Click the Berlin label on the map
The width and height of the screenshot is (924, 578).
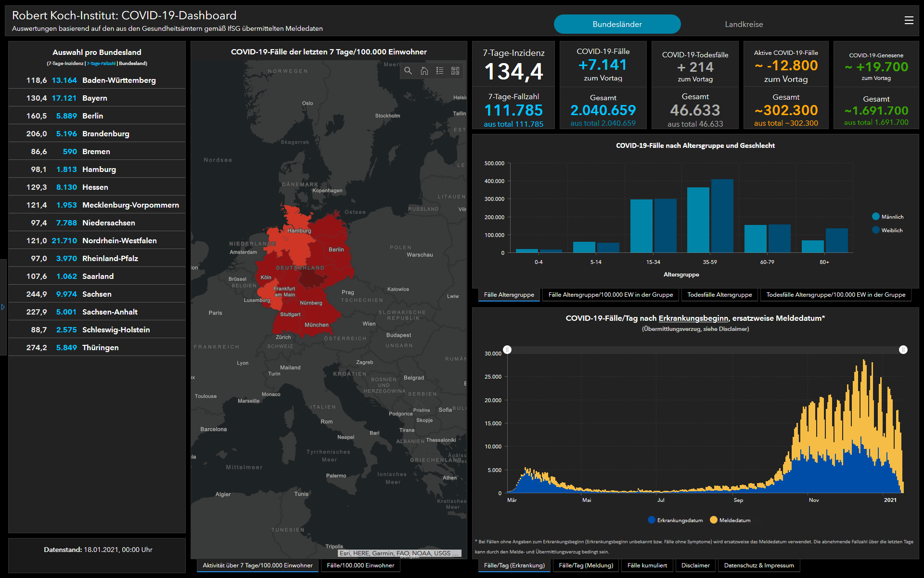pyautogui.click(x=336, y=250)
